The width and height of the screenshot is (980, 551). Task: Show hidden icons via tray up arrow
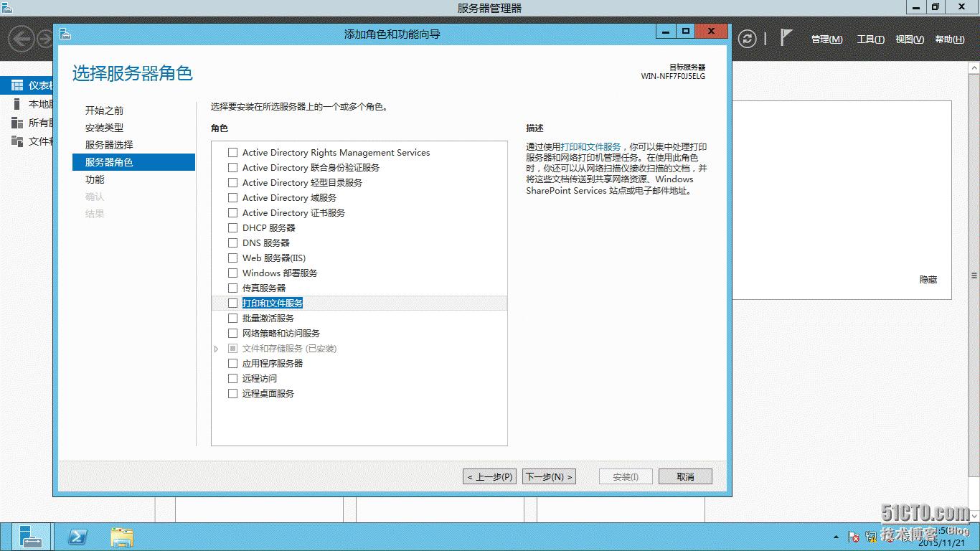tap(835, 537)
